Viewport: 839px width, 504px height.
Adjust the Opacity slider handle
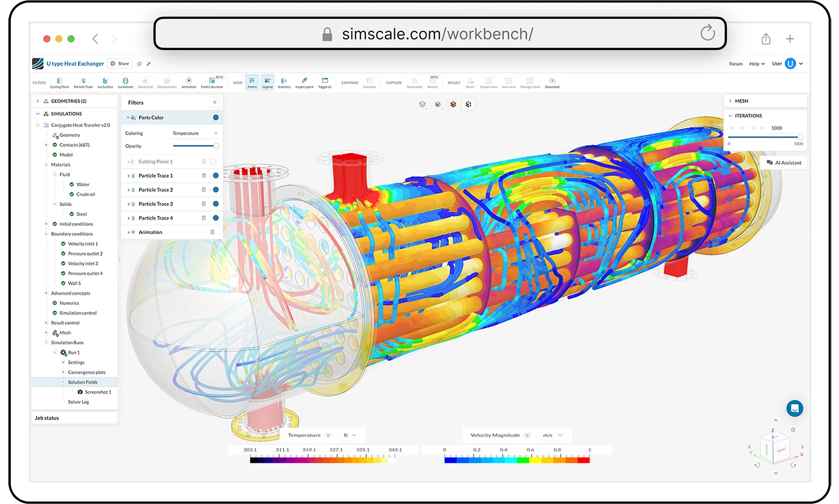[x=216, y=146]
